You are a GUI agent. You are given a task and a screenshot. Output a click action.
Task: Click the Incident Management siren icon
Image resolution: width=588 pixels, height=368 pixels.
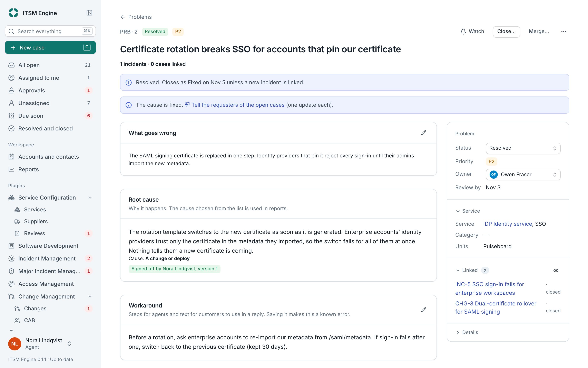click(11, 258)
